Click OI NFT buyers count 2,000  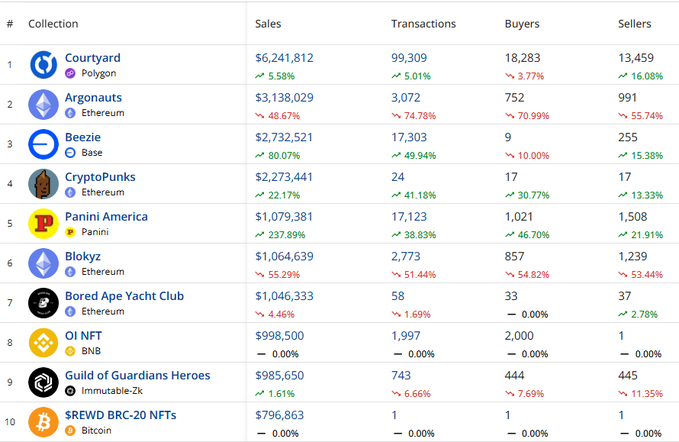pos(519,336)
